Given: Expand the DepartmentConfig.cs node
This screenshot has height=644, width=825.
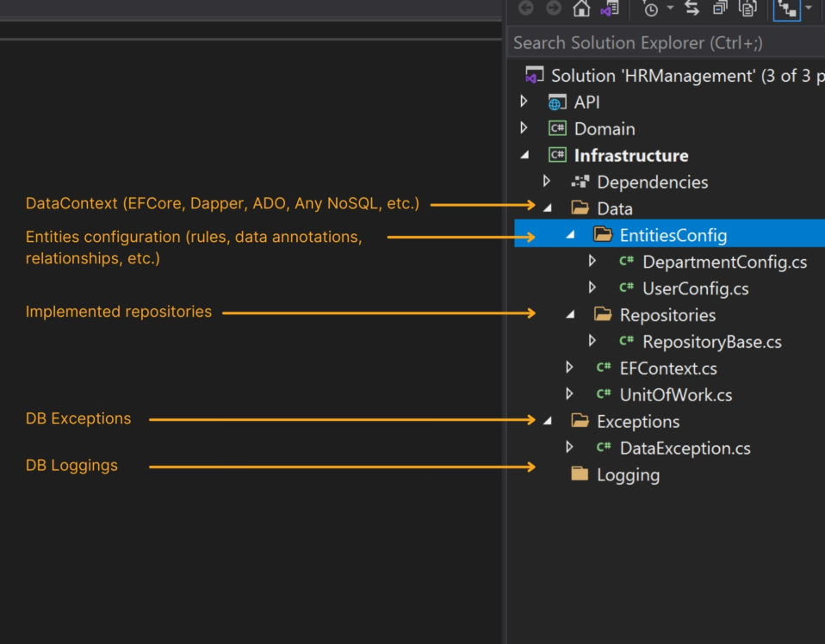Looking at the screenshot, I should pos(592,262).
